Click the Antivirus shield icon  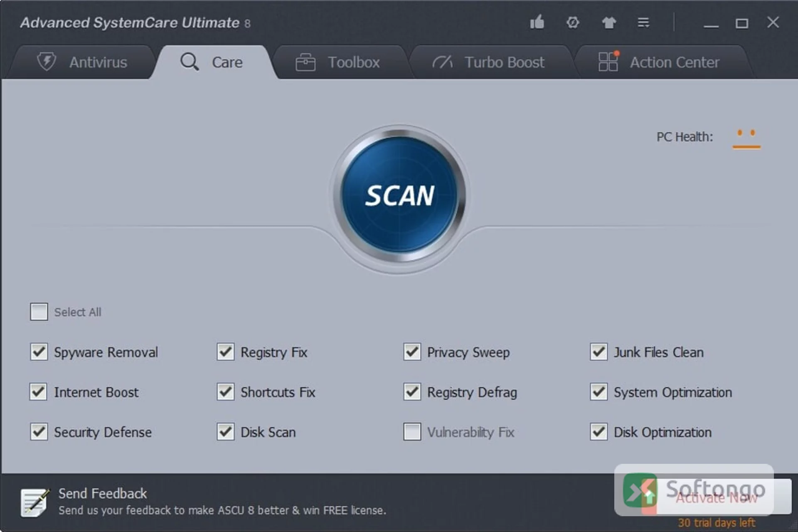tap(47, 62)
